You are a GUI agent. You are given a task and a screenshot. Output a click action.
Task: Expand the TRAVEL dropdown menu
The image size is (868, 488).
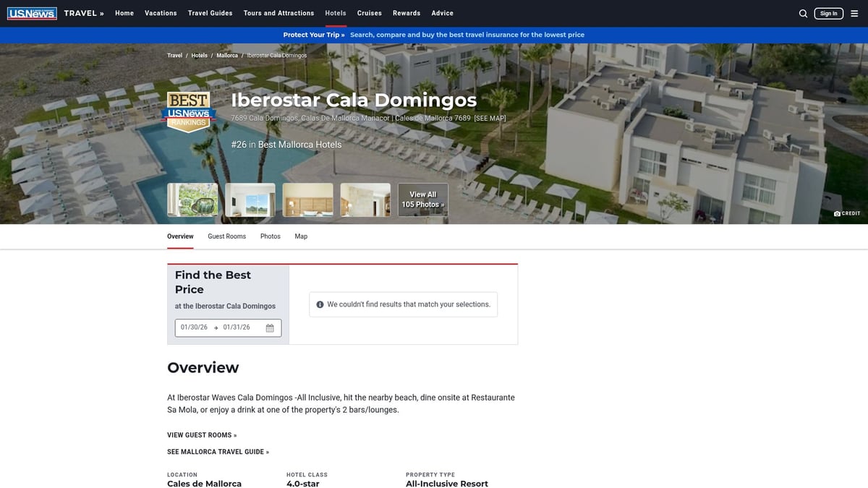pyautogui.click(x=82, y=12)
